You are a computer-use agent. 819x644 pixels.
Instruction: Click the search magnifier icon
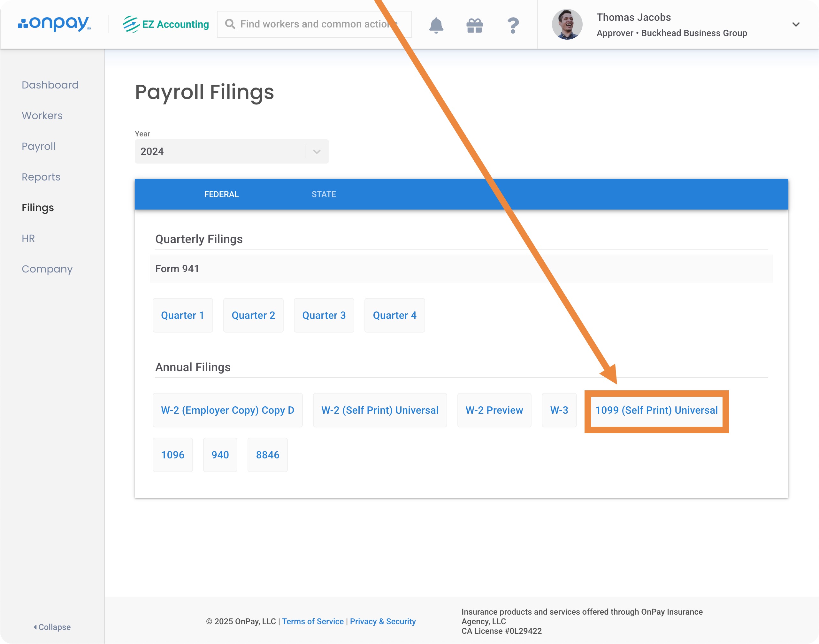tap(230, 24)
